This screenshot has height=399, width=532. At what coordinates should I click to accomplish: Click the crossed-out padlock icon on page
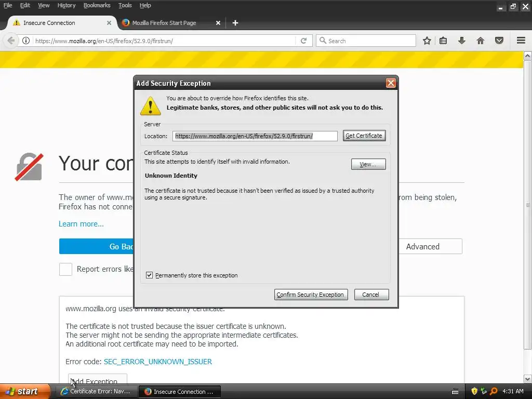click(x=29, y=167)
